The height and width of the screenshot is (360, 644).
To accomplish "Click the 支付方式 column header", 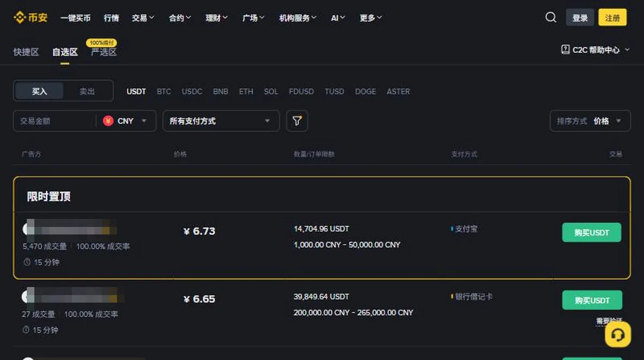I will coord(464,154).
